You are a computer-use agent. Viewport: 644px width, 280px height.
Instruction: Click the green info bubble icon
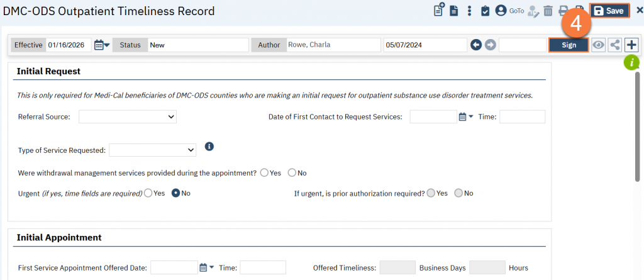(631, 62)
